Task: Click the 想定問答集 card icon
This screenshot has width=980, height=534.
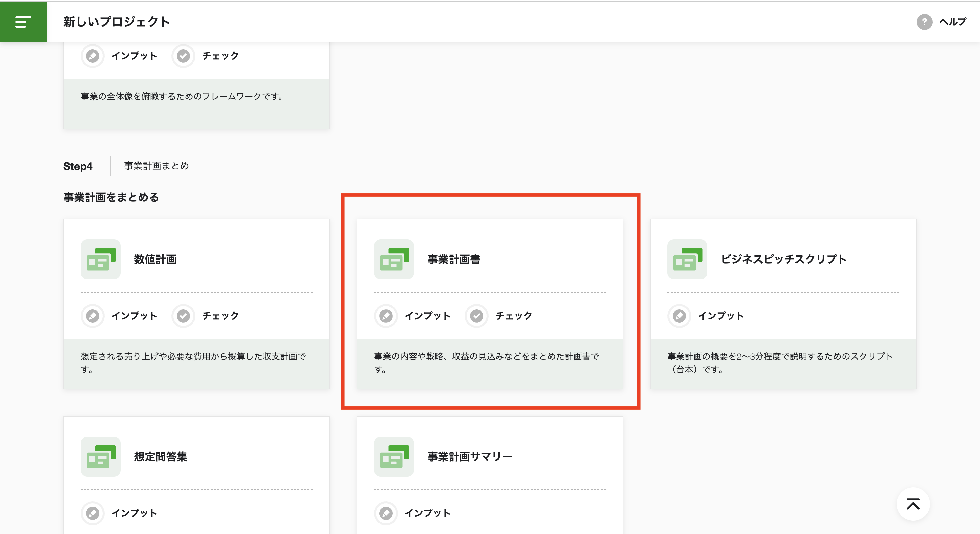Action: [x=100, y=456]
